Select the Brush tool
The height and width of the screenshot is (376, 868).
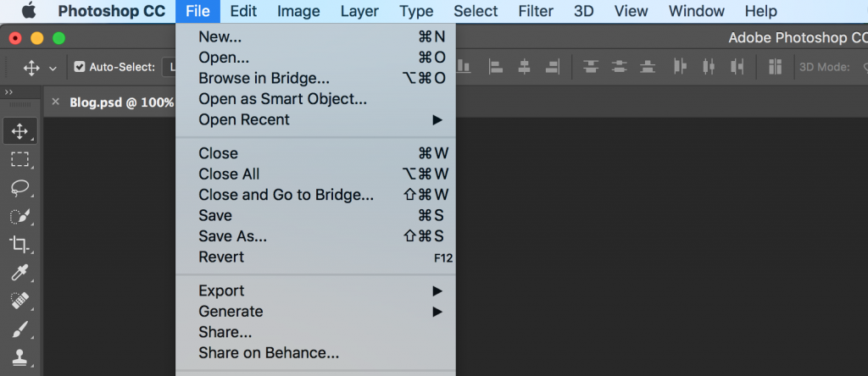coord(19,329)
